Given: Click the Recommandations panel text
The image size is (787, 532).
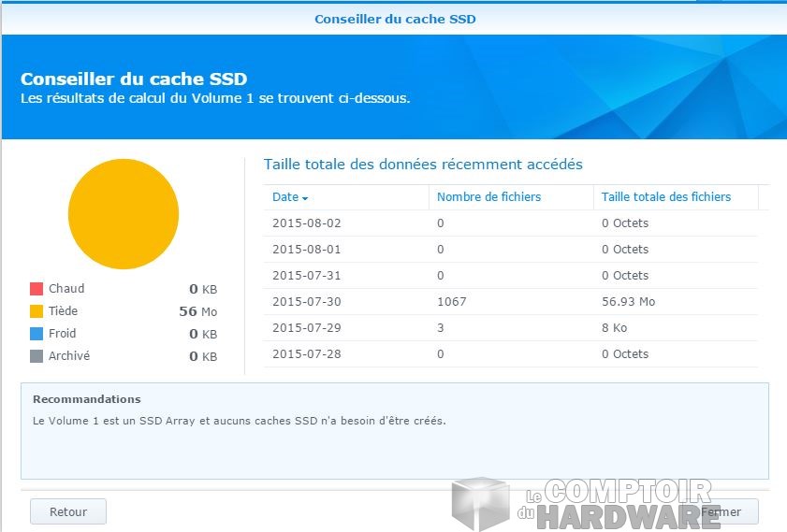Looking at the screenshot, I should 240,421.
